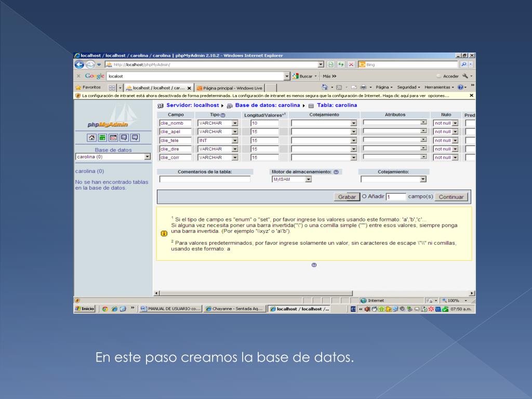Screen dimensions: 532x399
Task: Click scrollbar right arrow at bottom
Action: tap(472, 293)
